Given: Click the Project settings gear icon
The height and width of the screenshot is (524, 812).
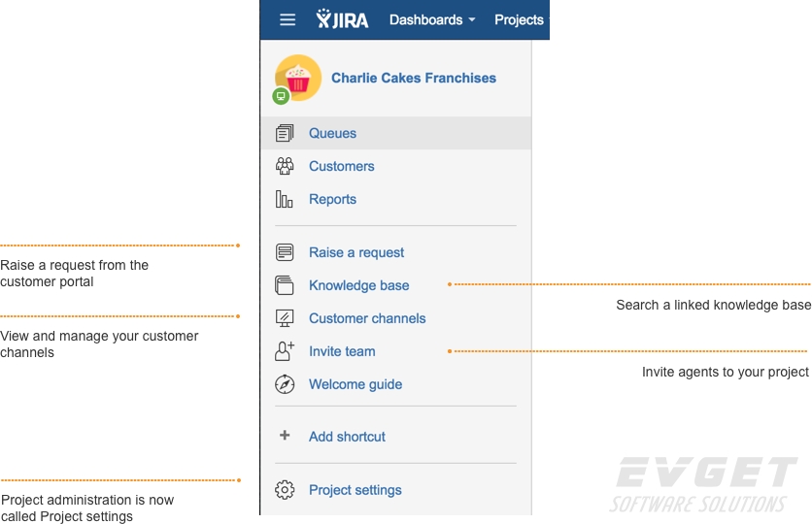Looking at the screenshot, I should pyautogui.click(x=285, y=490).
